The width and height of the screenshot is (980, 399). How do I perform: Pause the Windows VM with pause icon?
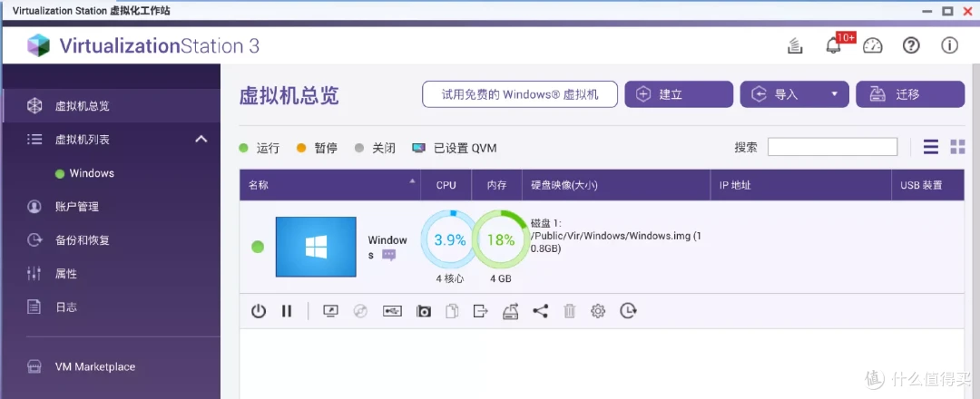286,311
